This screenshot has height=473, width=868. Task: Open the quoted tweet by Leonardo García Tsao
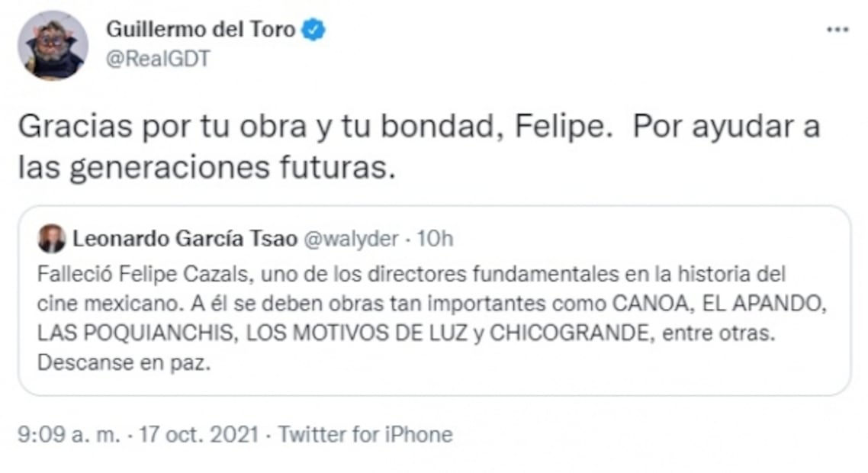coord(435,301)
